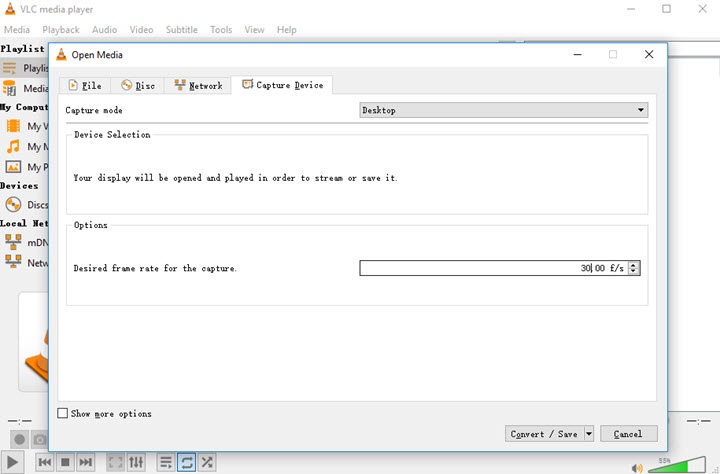Switch to the File tab
Viewport: 720px width, 474px height.
click(85, 85)
